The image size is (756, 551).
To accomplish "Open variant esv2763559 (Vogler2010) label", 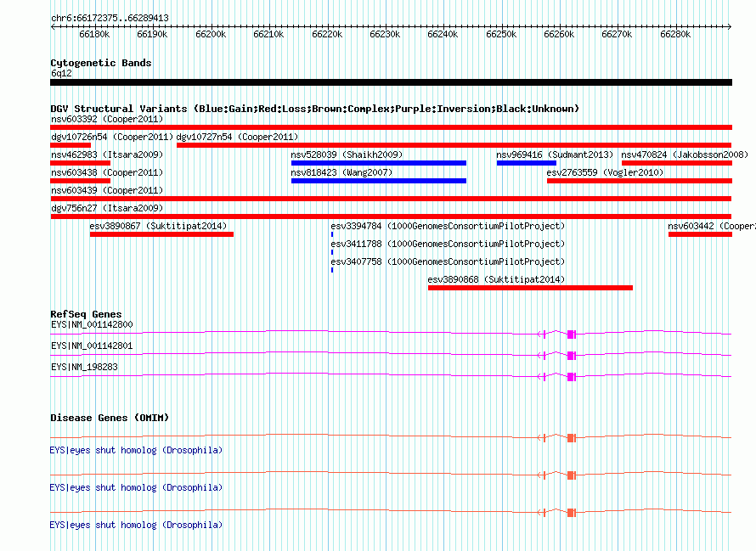I will tap(605, 172).
